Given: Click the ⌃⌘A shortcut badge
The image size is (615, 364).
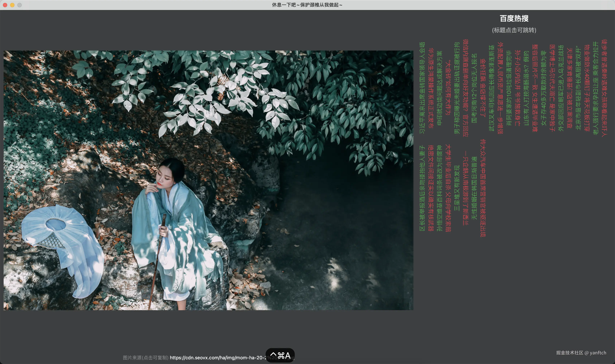Looking at the screenshot, I should pyautogui.click(x=280, y=355).
